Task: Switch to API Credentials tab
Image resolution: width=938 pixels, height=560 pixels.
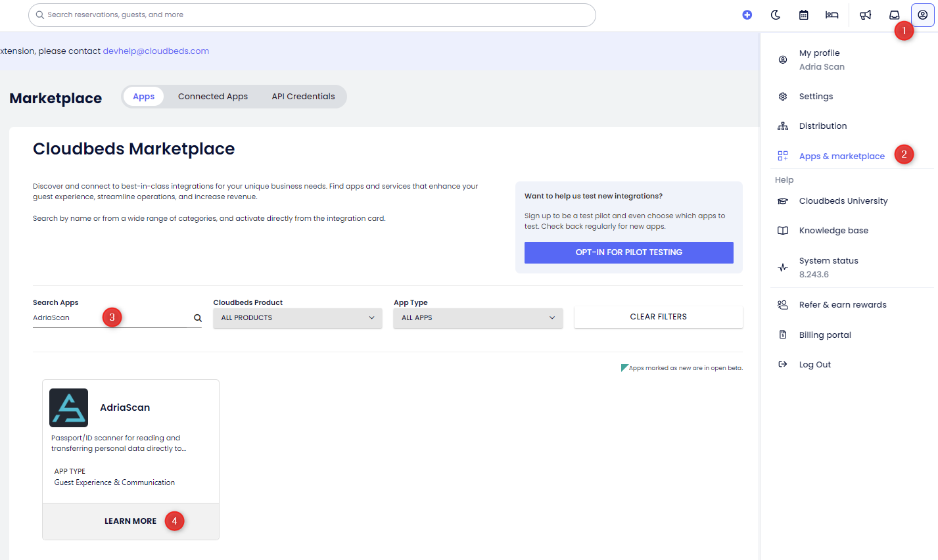Action: (303, 97)
